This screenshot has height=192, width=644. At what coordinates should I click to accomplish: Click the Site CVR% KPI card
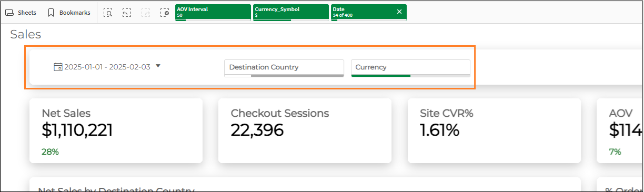coord(494,130)
